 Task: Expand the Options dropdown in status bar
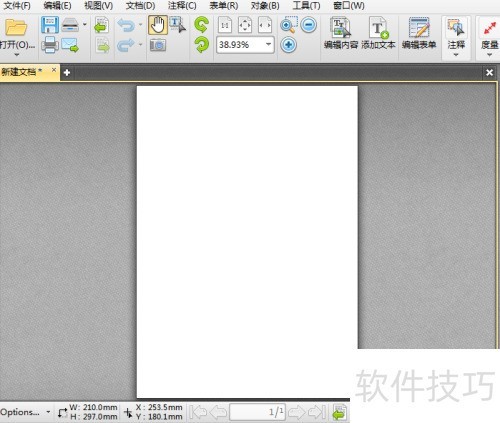click(x=48, y=412)
